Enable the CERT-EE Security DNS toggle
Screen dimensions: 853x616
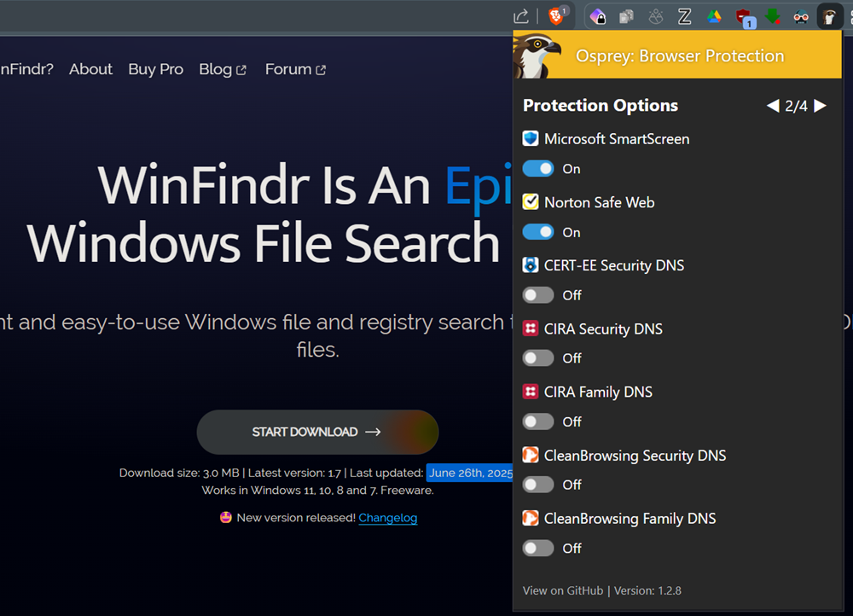point(538,295)
